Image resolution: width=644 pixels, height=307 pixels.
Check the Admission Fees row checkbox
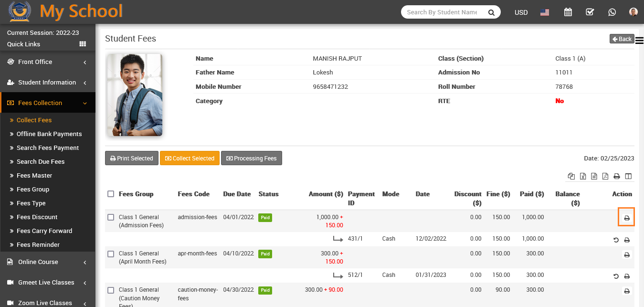pyautogui.click(x=111, y=217)
